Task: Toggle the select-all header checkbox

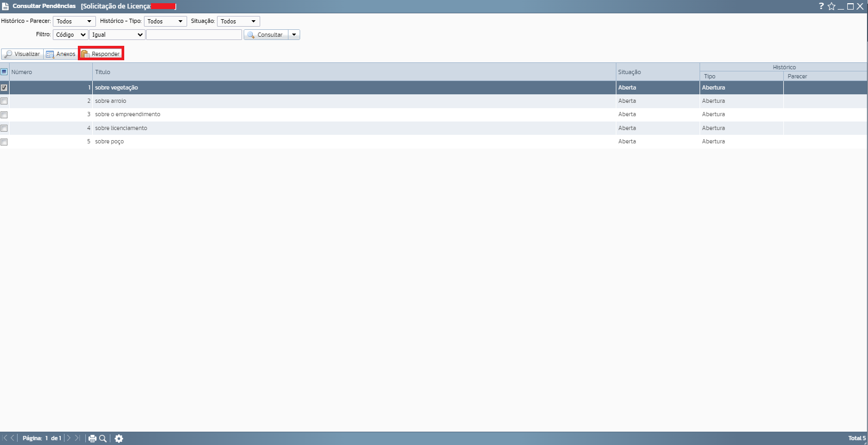Action: click(x=4, y=72)
